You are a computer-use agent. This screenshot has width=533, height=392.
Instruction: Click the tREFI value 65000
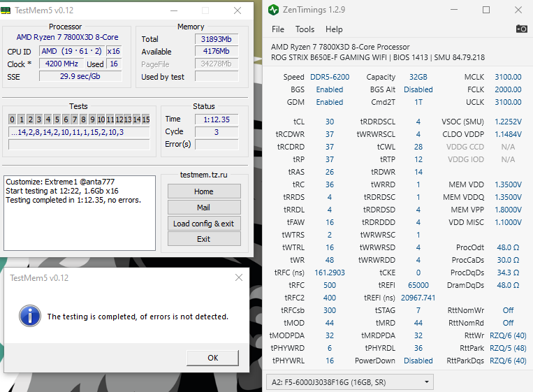click(418, 285)
